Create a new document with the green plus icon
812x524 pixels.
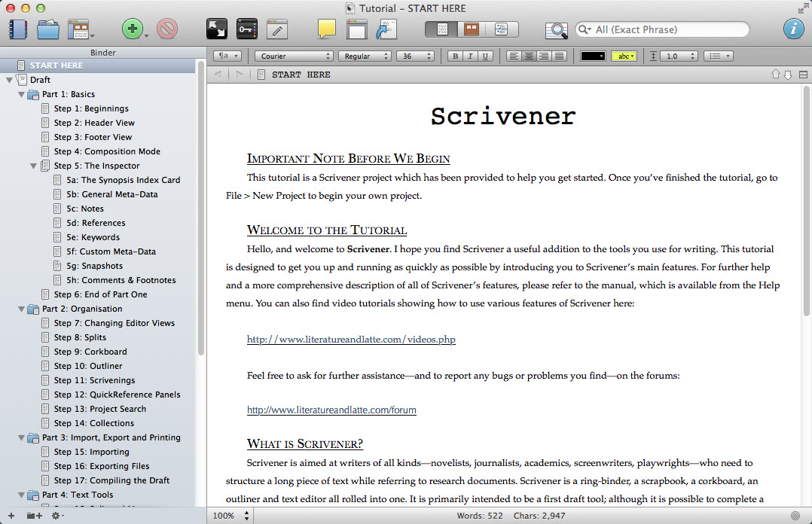[x=133, y=28]
